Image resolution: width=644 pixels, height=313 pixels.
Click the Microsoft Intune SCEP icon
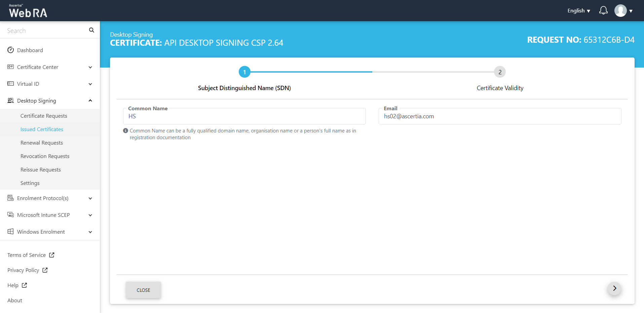pyautogui.click(x=11, y=215)
